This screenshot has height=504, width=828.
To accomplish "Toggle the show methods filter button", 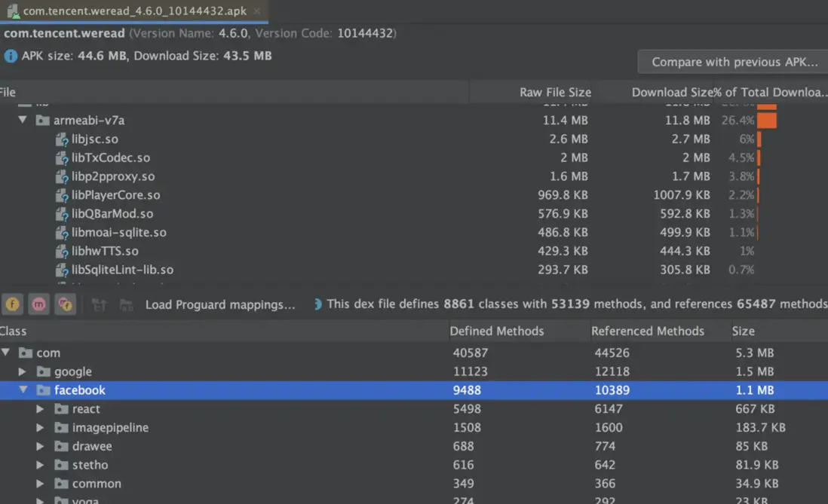I will pos(38,304).
